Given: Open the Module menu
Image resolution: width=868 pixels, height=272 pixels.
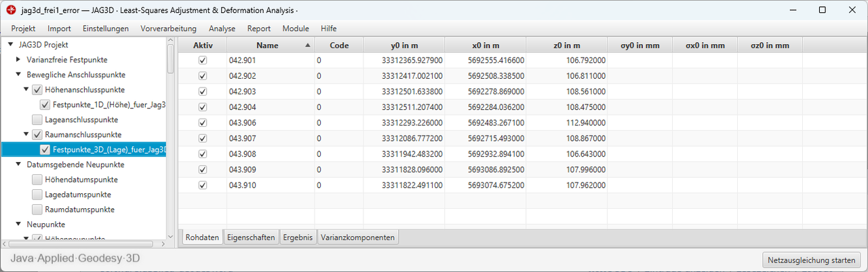Looking at the screenshot, I should tap(296, 28).
